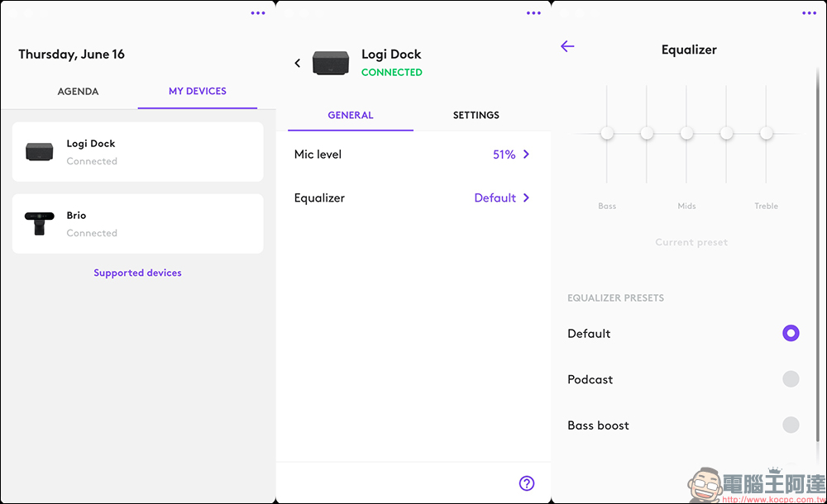The width and height of the screenshot is (827, 504).
Task: Open the three-dot menu in My Devices panel
Action: [258, 13]
